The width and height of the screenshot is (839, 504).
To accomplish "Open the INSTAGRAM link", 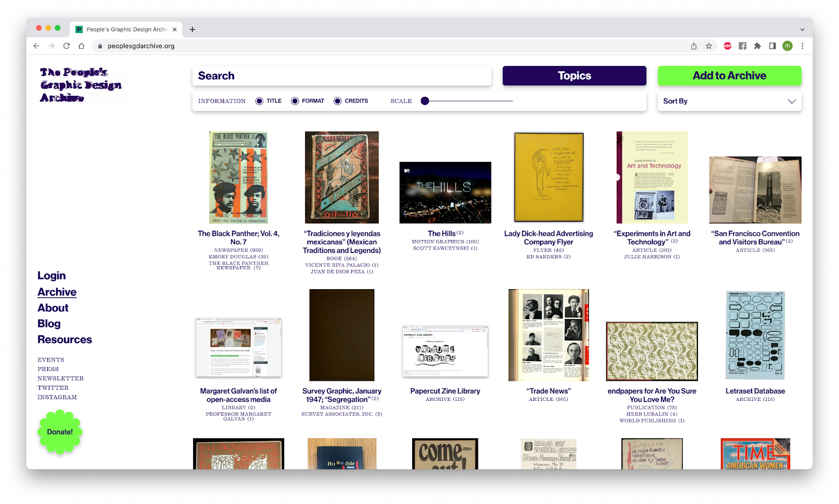I will click(x=57, y=398).
